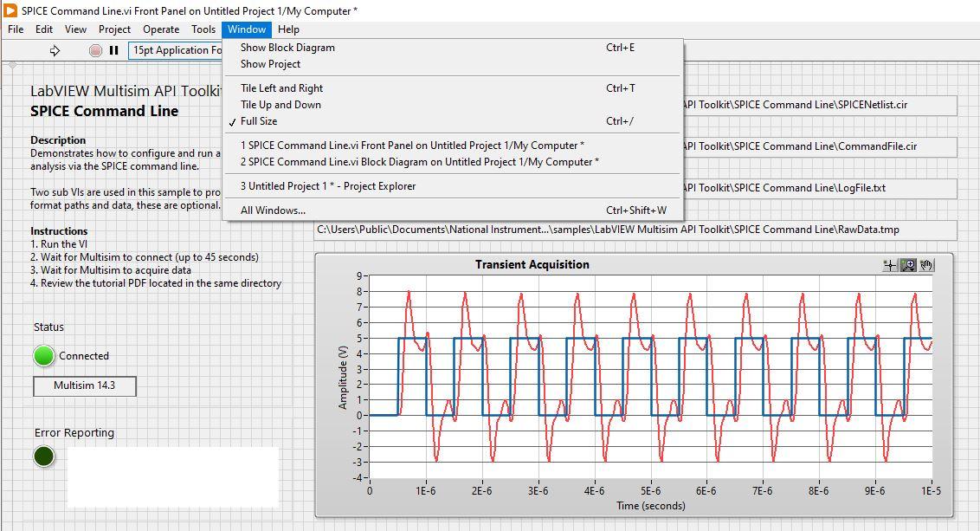Click the Multisim 14.3 version indicator
Screen dimensions: 980x531
(84, 385)
